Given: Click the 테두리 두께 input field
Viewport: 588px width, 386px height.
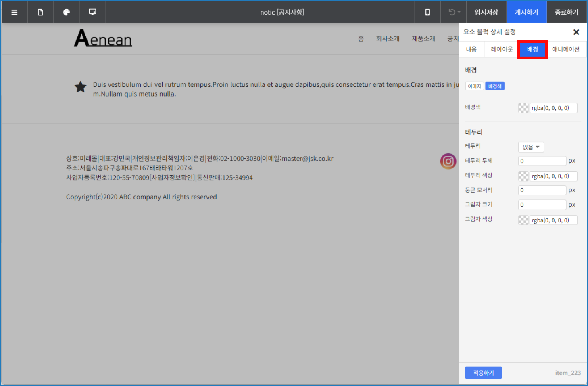Looking at the screenshot, I should 542,160.
